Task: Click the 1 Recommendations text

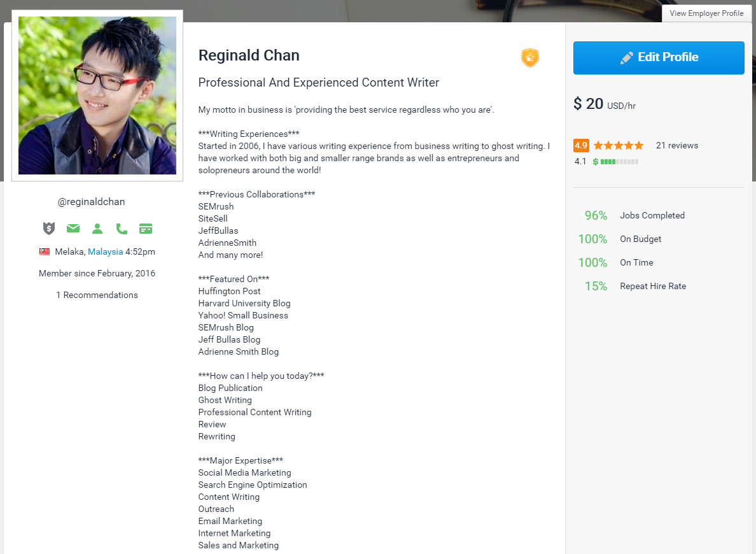Action: pyautogui.click(x=97, y=295)
